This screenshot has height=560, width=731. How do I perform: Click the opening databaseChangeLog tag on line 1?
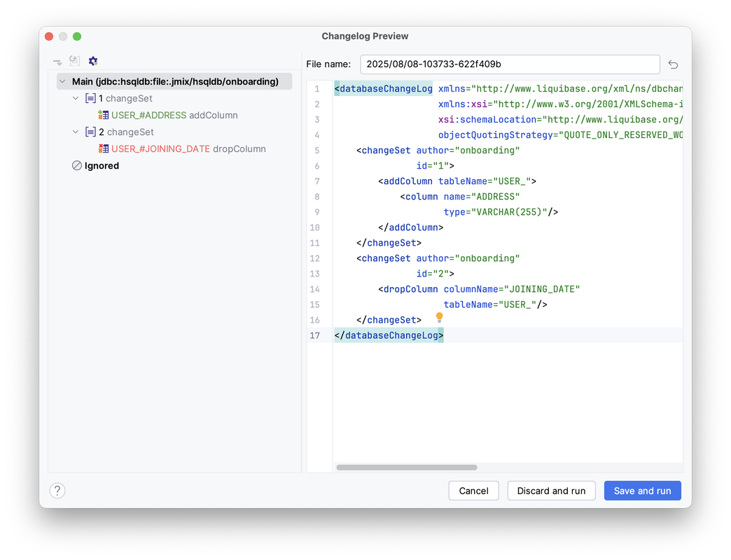pyautogui.click(x=384, y=88)
